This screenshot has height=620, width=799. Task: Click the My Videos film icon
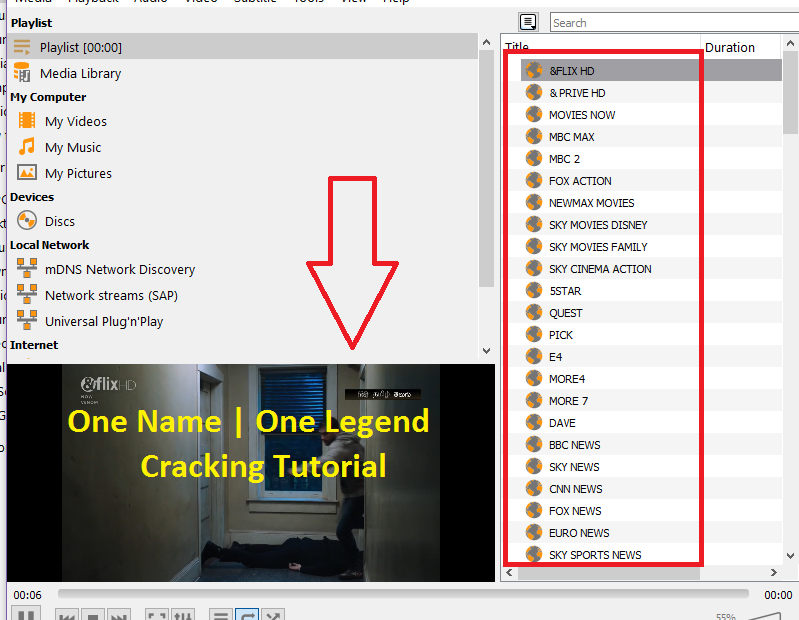[x=26, y=120]
